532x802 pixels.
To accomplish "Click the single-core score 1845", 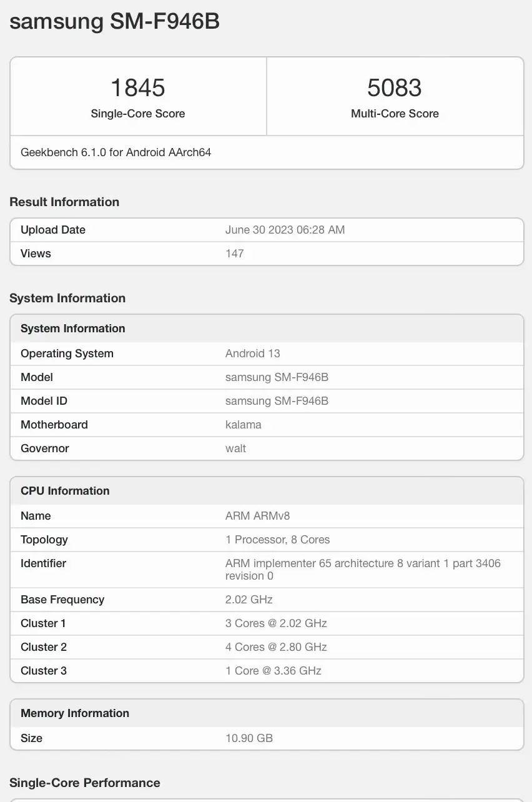I will click(x=138, y=88).
